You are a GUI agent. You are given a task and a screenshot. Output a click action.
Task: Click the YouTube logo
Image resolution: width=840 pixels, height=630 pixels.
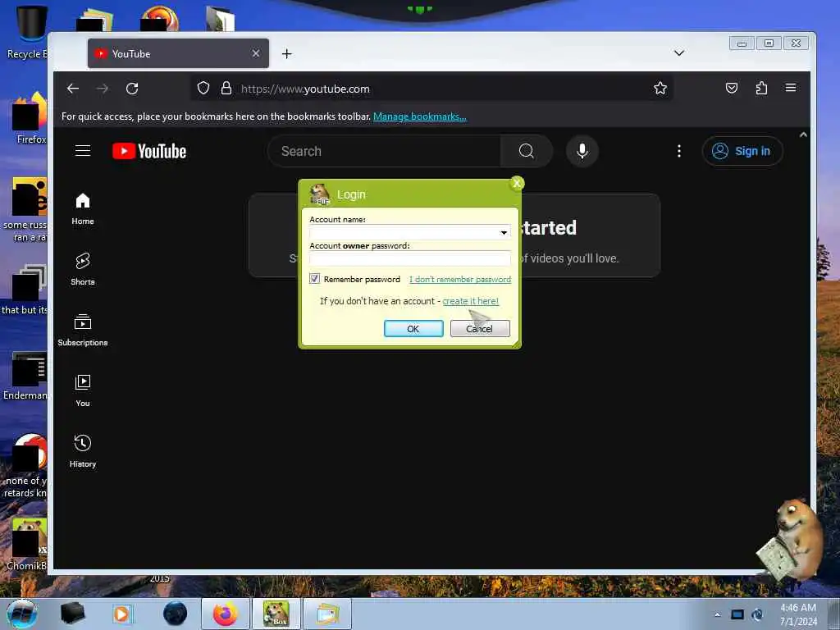coord(149,152)
